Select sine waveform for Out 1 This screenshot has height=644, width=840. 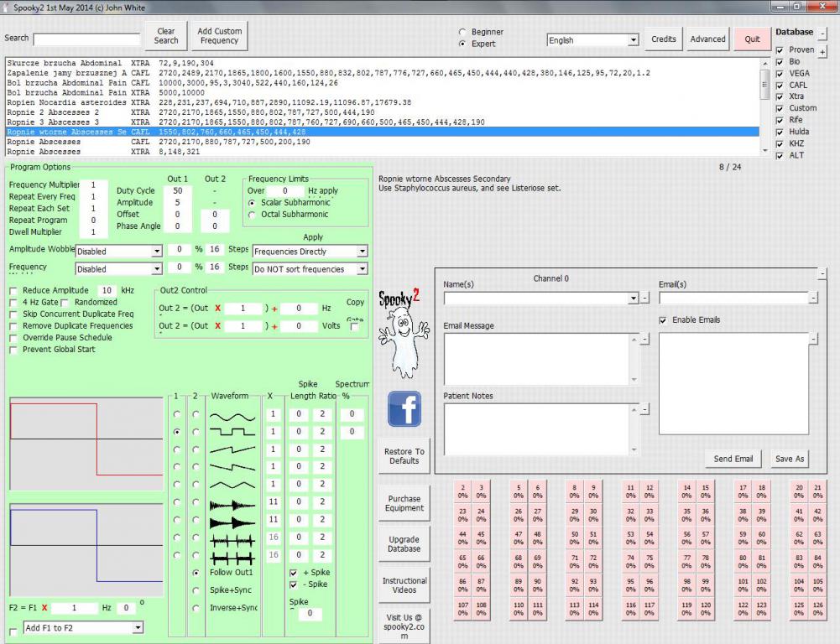pos(177,414)
